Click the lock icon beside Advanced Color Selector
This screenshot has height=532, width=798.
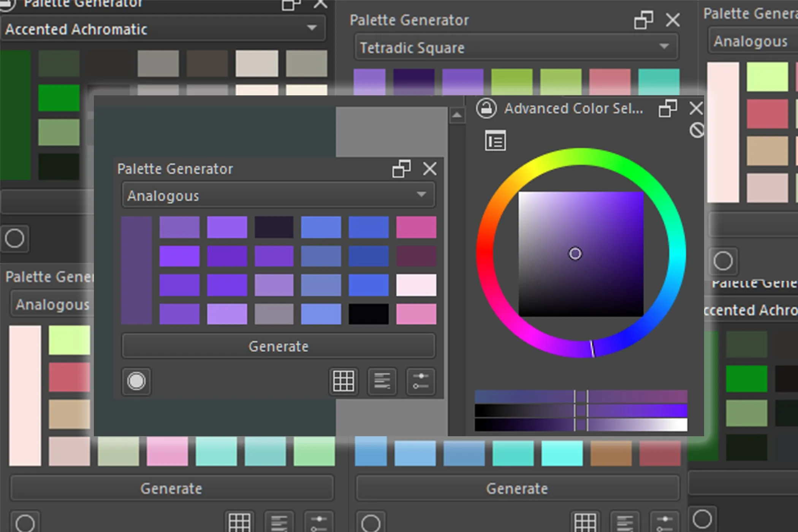tap(486, 109)
